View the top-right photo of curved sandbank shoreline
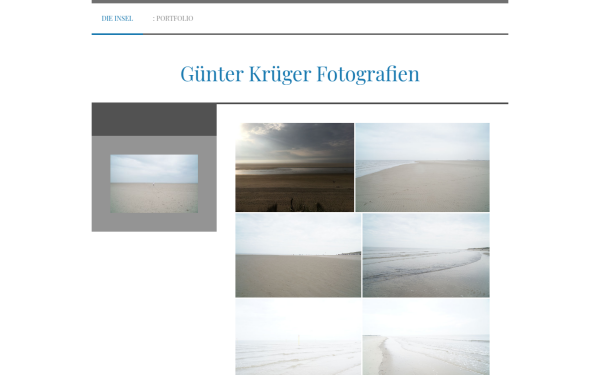Viewport: 600px width, 375px height. coord(422,167)
